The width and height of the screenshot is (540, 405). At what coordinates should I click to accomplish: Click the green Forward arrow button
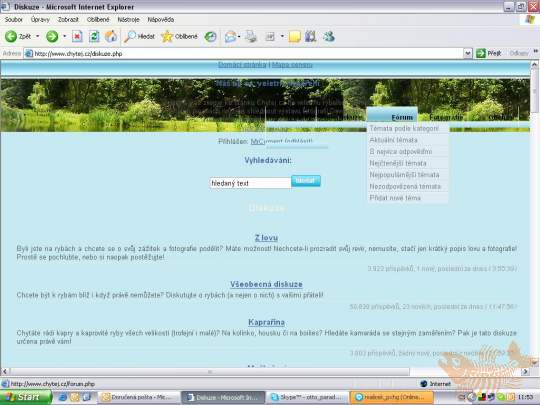[52, 36]
